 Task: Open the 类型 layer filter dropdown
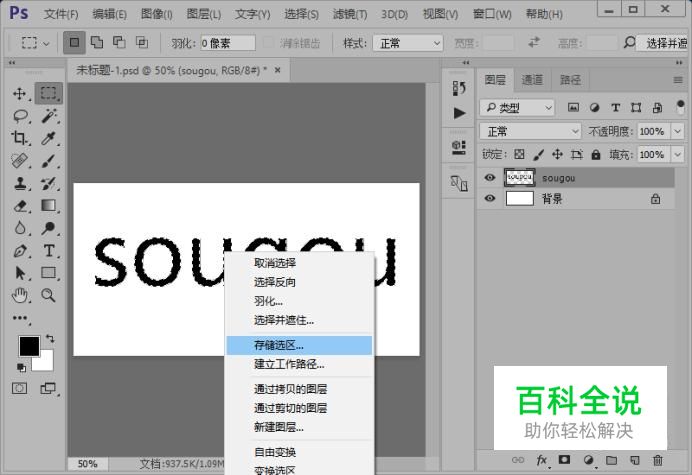coord(517,108)
